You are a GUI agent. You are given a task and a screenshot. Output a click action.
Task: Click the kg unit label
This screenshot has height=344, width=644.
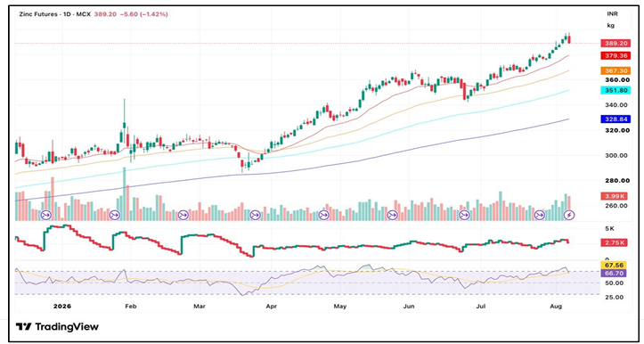tap(611, 26)
